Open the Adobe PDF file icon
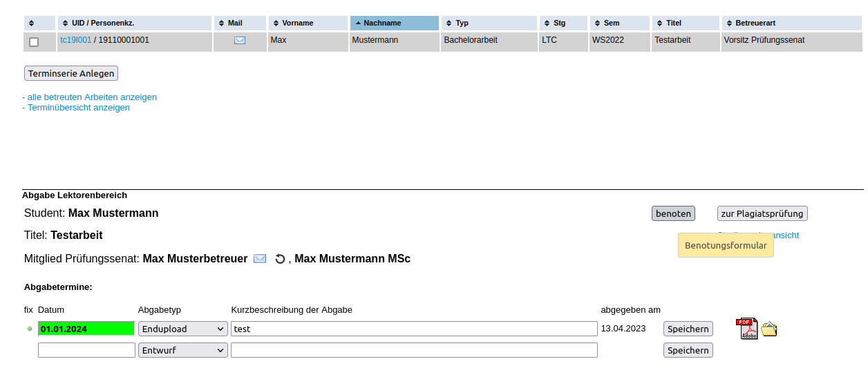Viewport: 868px width, 386px height. pyautogui.click(x=746, y=329)
